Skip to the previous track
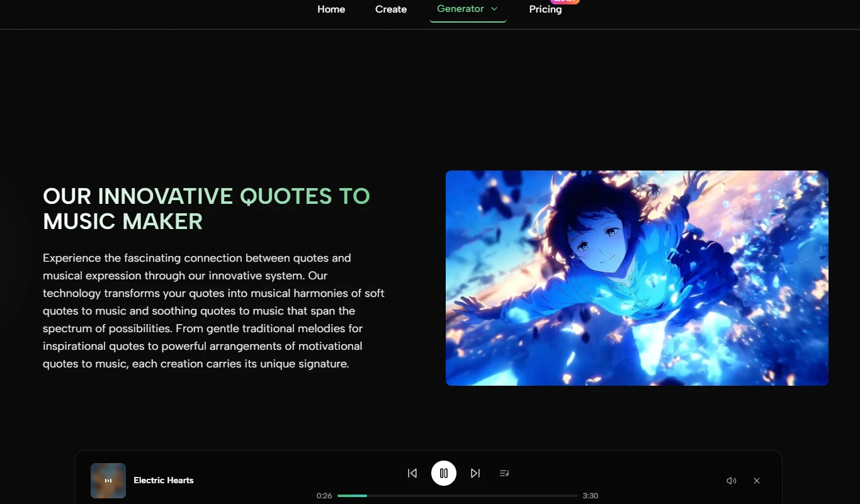The width and height of the screenshot is (860, 504). [412, 473]
